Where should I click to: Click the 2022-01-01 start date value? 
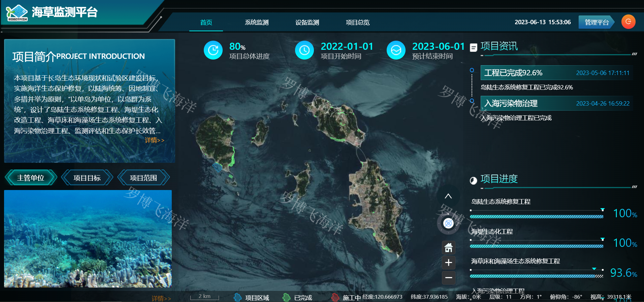(x=347, y=46)
